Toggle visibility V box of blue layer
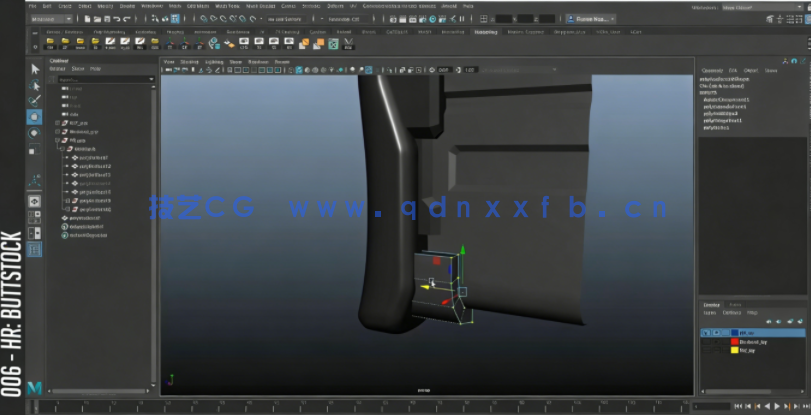 (706, 332)
